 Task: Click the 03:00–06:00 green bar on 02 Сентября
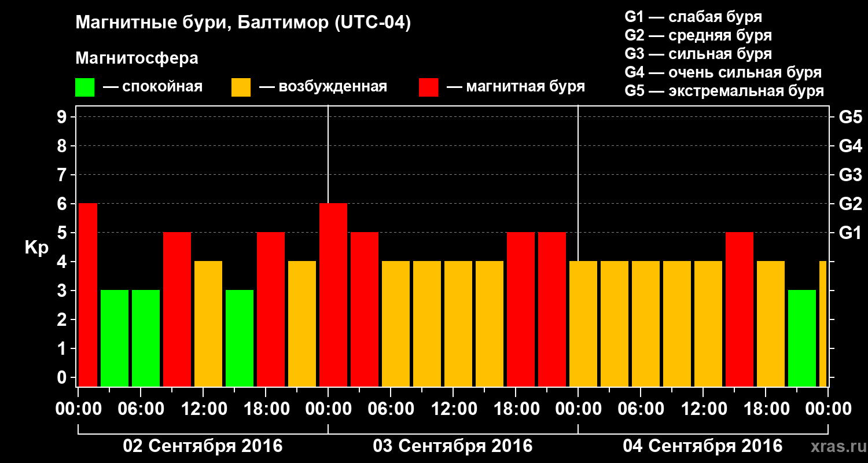point(115,339)
